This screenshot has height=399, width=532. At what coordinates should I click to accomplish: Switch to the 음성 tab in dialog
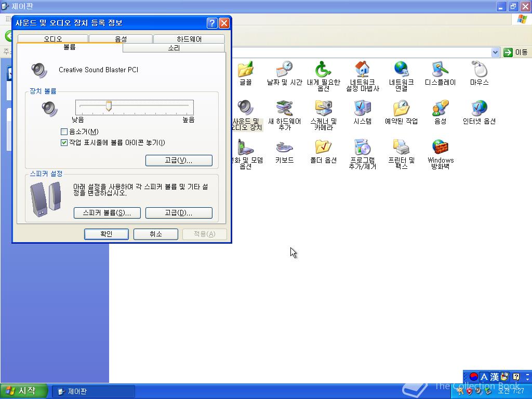point(121,38)
